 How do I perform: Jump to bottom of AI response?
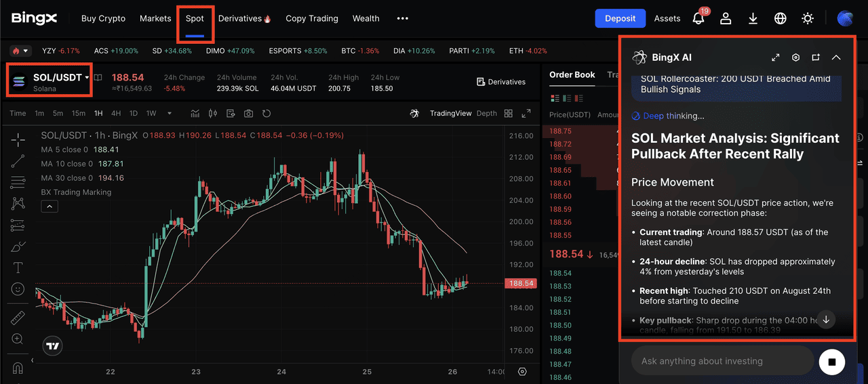[825, 319]
